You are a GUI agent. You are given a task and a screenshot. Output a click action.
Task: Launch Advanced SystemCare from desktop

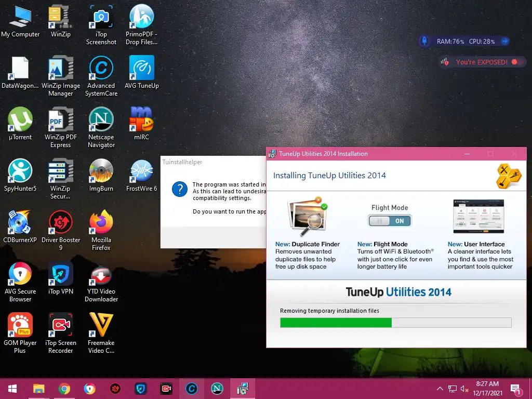[x=101, y=76]
